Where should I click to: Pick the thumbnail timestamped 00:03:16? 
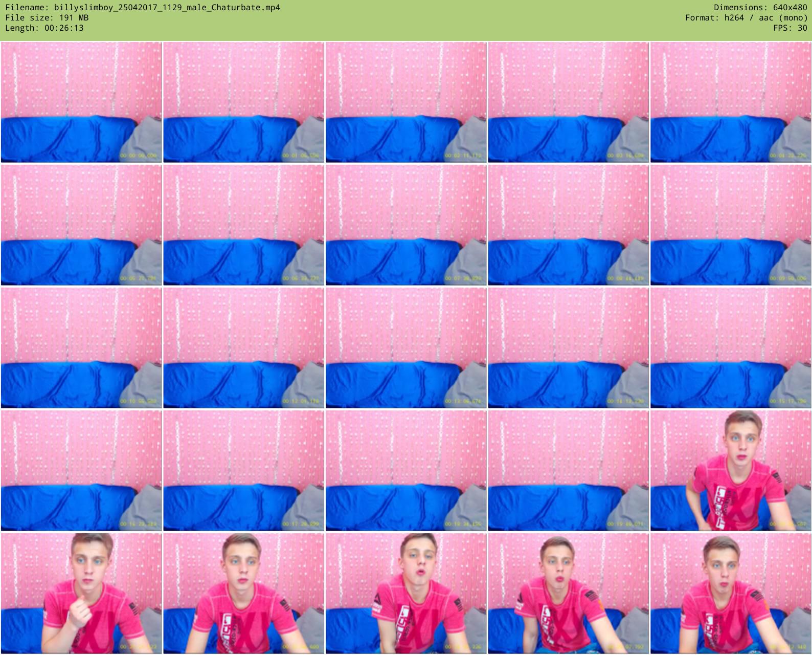click(x=568, y=102)
